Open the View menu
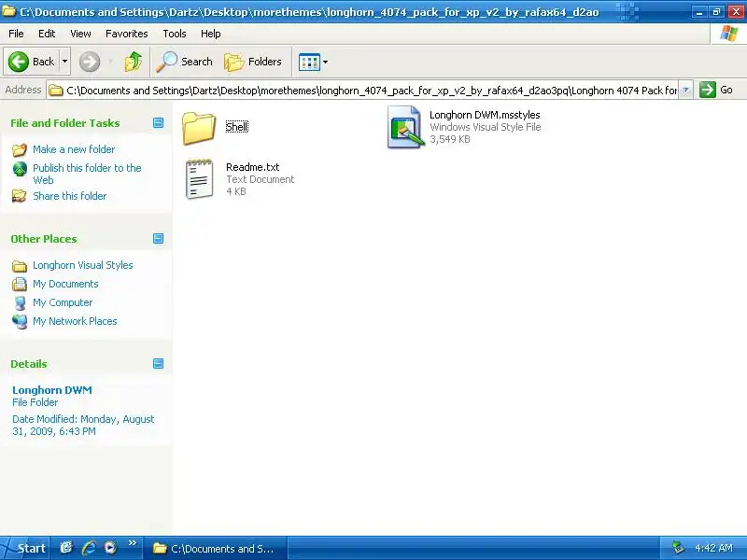Viewport: 747px width, 560px height. tap(80, 34)
